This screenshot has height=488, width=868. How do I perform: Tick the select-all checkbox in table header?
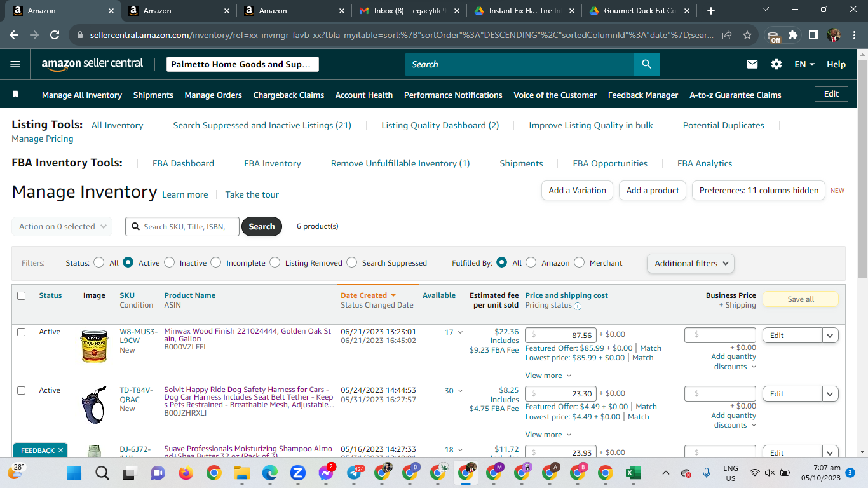click(22, 295)
